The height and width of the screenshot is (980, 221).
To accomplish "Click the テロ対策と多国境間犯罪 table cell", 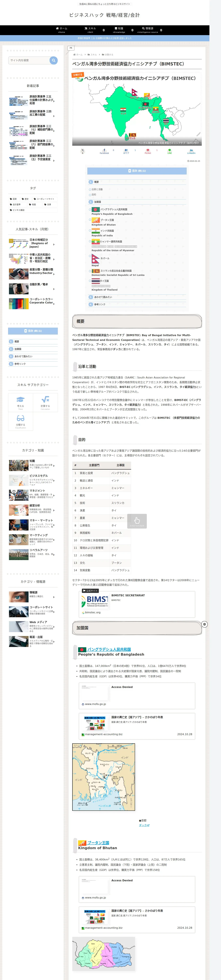I will 94,540.
